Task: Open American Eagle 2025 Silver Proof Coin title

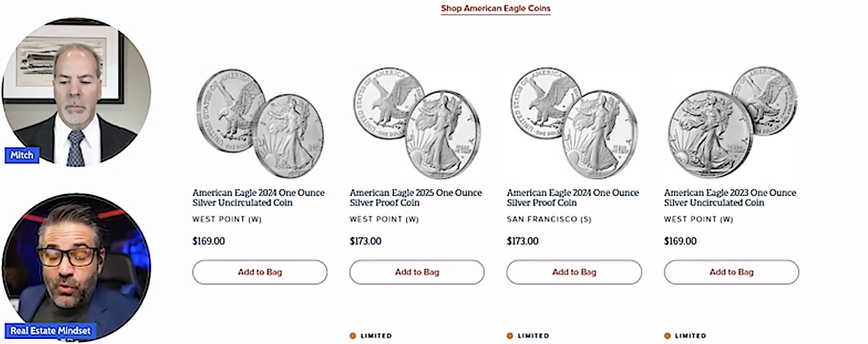Action: click(415, 197)
